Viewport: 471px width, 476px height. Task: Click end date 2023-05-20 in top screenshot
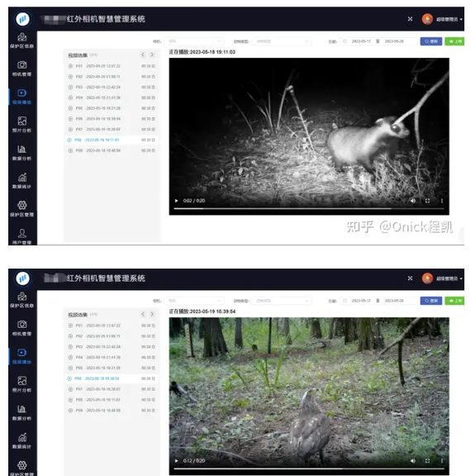coord(394,41)
